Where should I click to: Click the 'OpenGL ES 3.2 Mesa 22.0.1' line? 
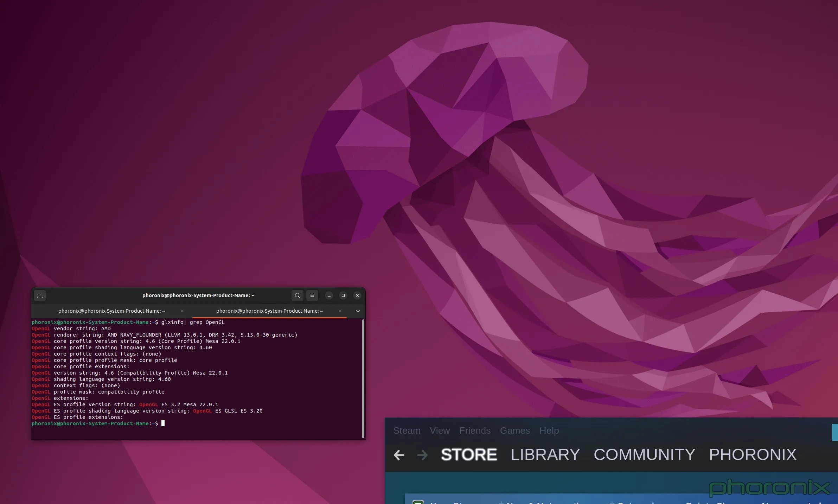coord(125,404)
